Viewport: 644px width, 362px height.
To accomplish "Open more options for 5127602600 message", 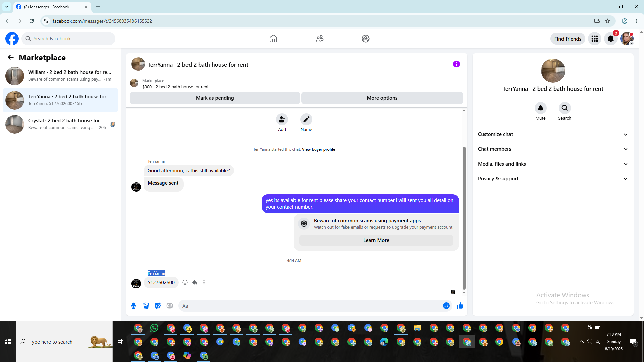I will 204,282.
